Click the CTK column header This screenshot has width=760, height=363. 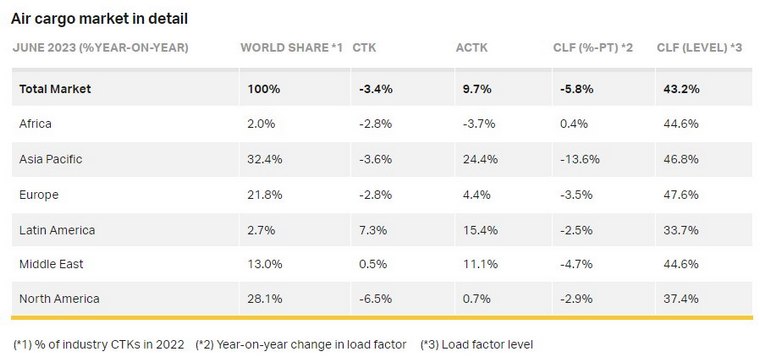coord(364,47)
